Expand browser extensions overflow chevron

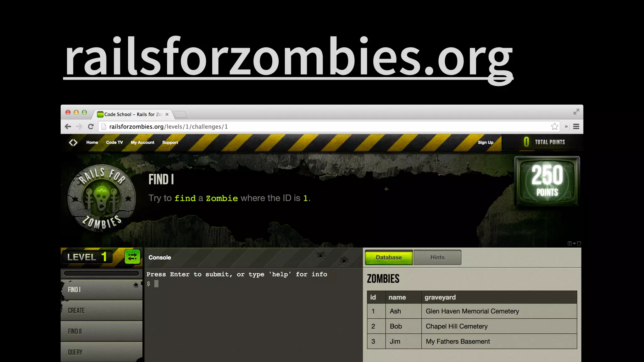[566, 127]
